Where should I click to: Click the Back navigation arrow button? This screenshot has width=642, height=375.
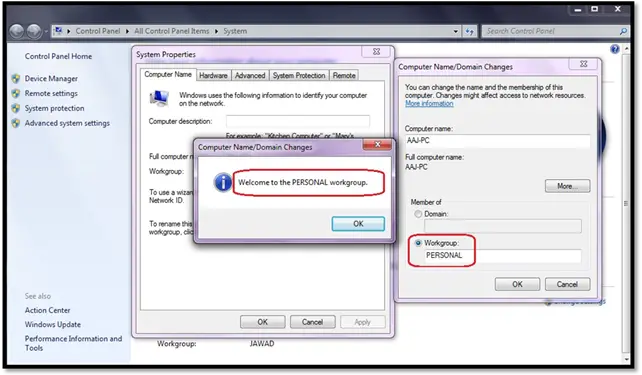[17, 31]
